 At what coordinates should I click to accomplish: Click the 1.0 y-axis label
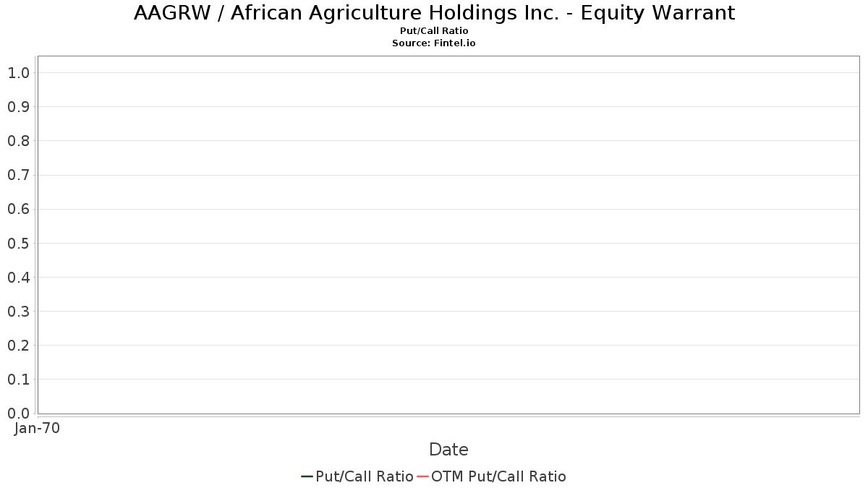coord(18,72)
